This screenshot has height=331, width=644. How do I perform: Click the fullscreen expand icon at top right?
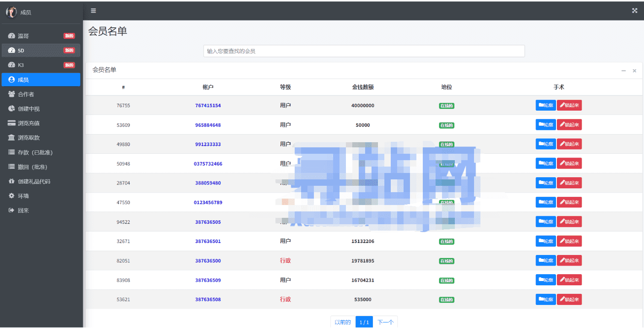tap(634, 11)
